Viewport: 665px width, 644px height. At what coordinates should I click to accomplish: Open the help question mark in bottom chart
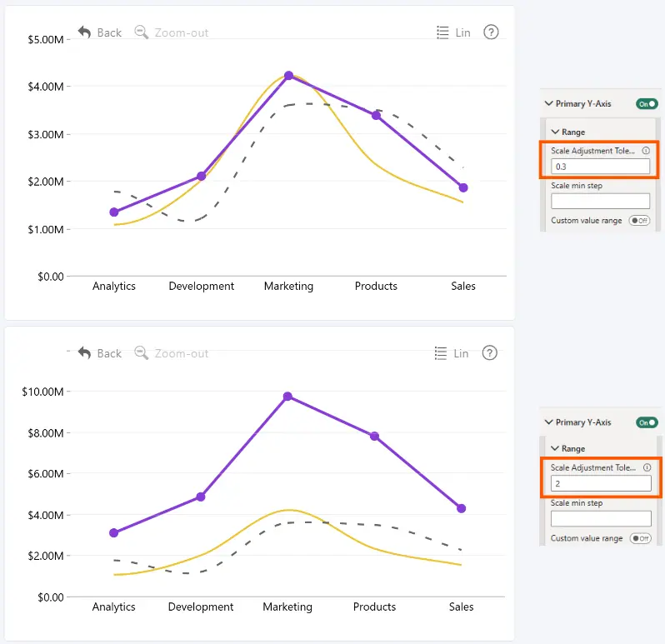click(x=489, y=352)
